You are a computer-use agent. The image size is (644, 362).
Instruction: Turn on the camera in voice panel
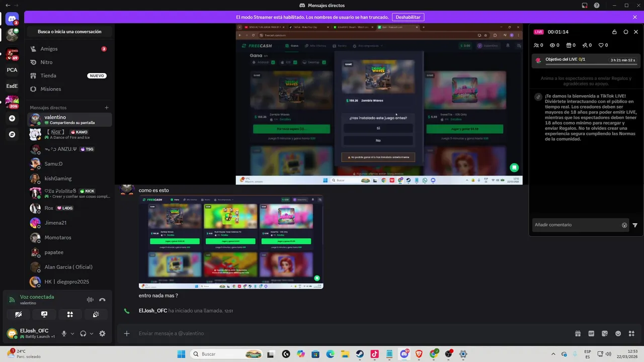coord(19,314)
